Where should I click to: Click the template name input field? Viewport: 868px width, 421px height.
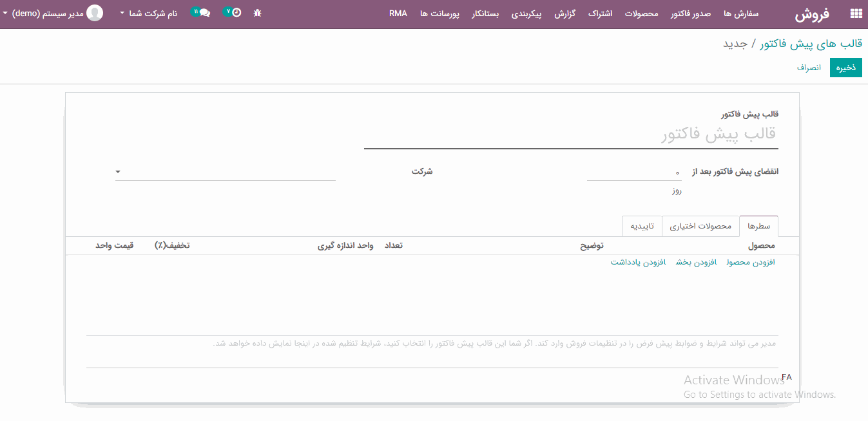[x=570, y=136]
